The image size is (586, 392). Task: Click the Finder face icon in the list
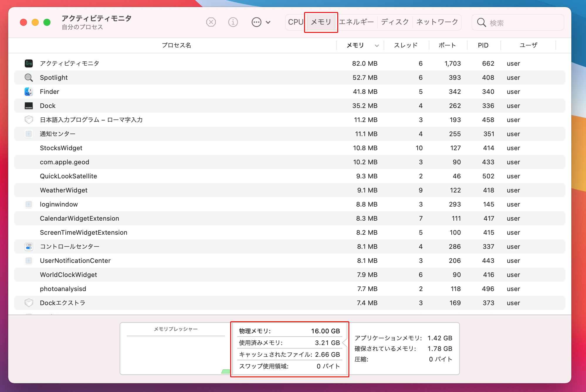(x=29, y=92)
